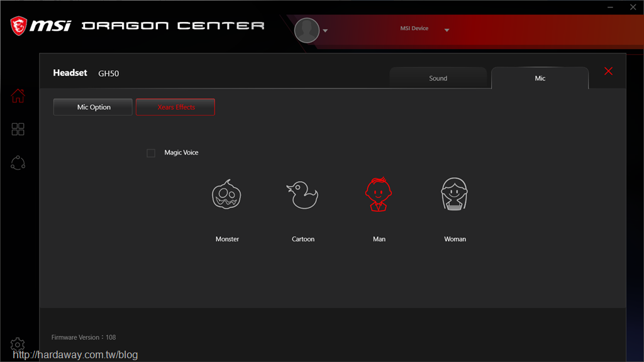Expand the user profile dropdown arrow
The width and height of the screenshot is (644, 362).
coord(325,31)
